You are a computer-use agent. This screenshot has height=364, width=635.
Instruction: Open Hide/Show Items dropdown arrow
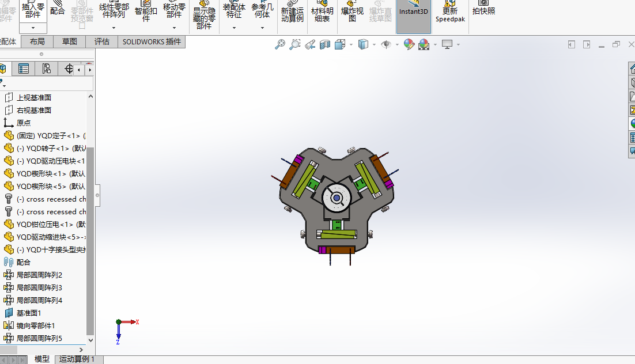397,44
